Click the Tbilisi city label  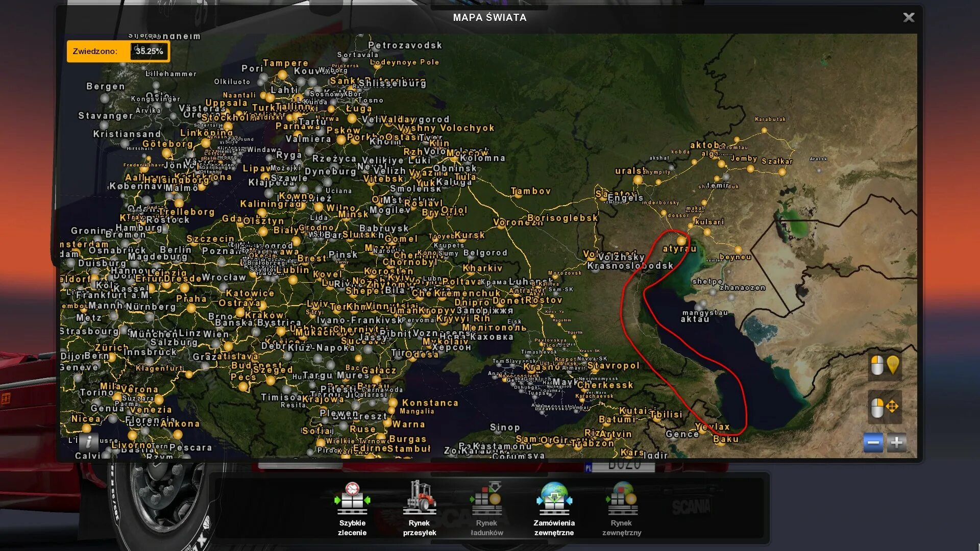coord(666,414)
